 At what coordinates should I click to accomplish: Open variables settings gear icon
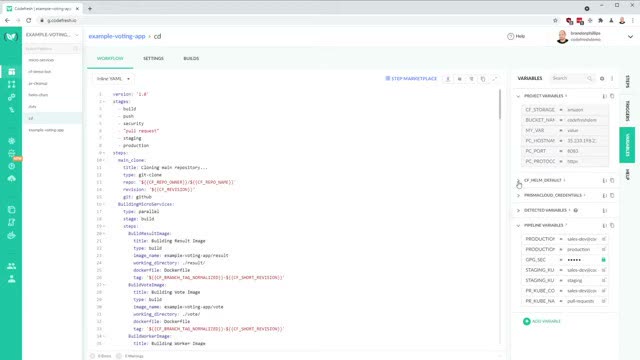click(x=602, y=78)
